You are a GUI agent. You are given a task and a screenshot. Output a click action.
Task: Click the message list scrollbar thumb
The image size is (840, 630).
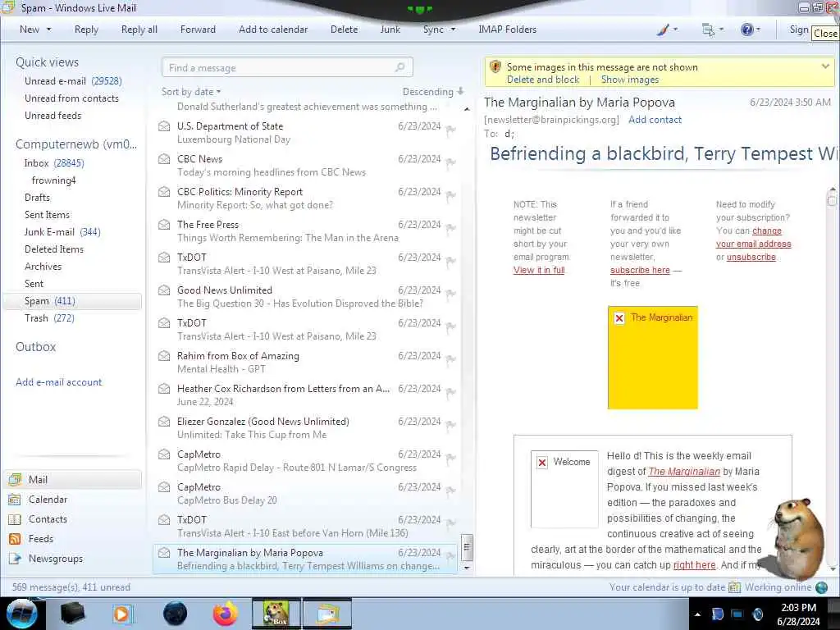pos(467,547)
